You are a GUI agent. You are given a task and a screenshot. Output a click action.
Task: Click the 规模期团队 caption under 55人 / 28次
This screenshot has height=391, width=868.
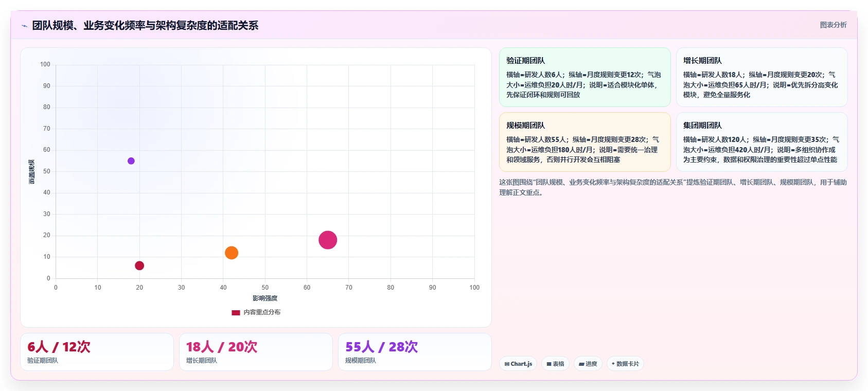(x=361, y=361)
